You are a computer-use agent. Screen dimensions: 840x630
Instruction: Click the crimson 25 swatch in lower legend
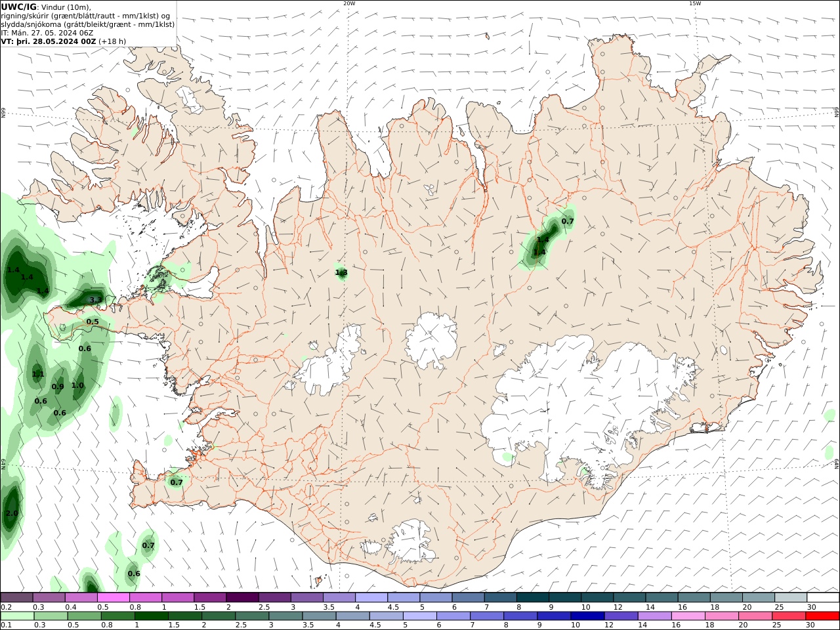[788, 616]
